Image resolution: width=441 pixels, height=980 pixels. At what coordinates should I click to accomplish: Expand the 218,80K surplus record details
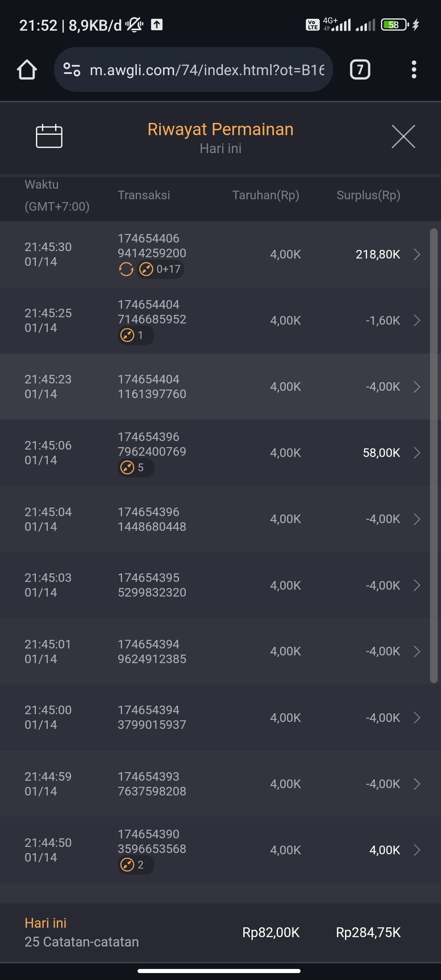(417, 254)
